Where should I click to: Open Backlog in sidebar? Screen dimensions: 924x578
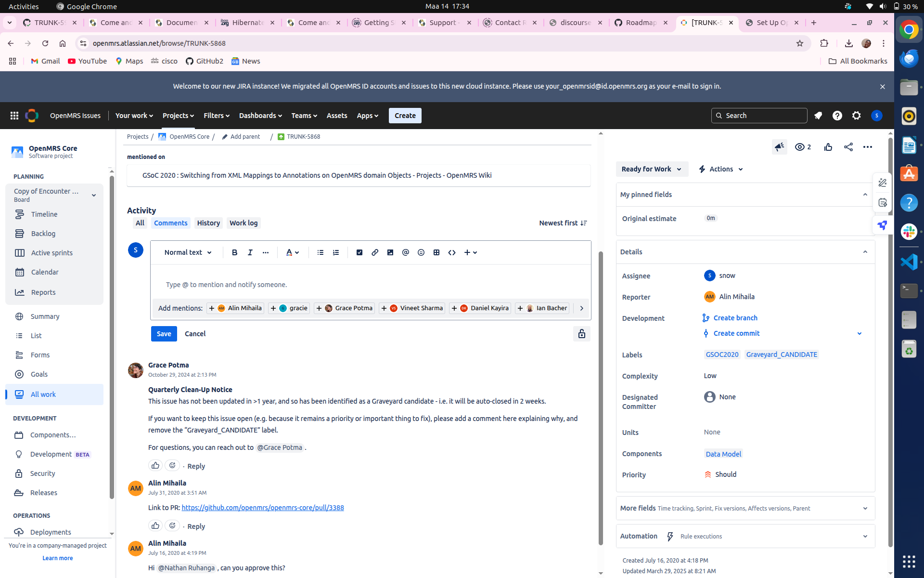click(x=43, y=234)
